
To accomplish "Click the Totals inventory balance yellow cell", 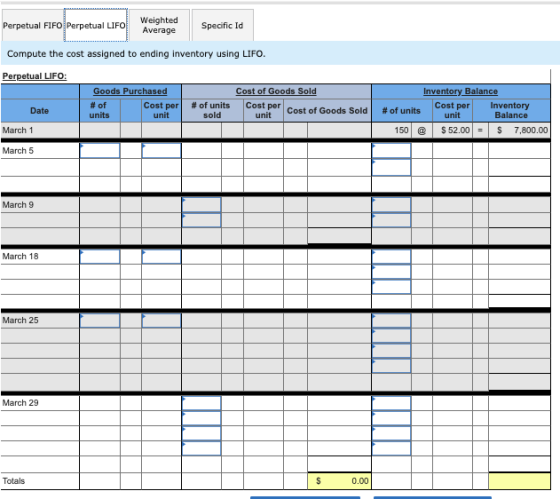I will point(519,481).
